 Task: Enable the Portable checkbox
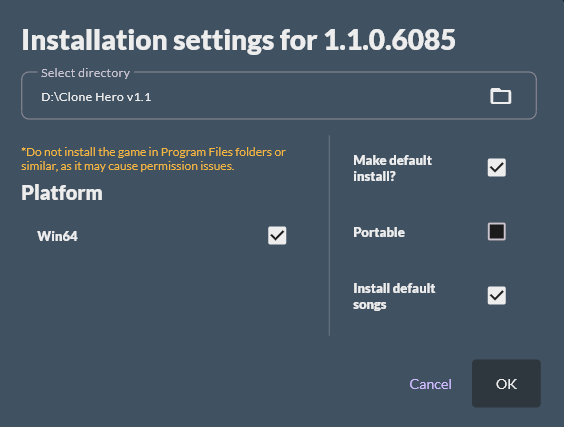pyautogui.click(x=497, y=232)
